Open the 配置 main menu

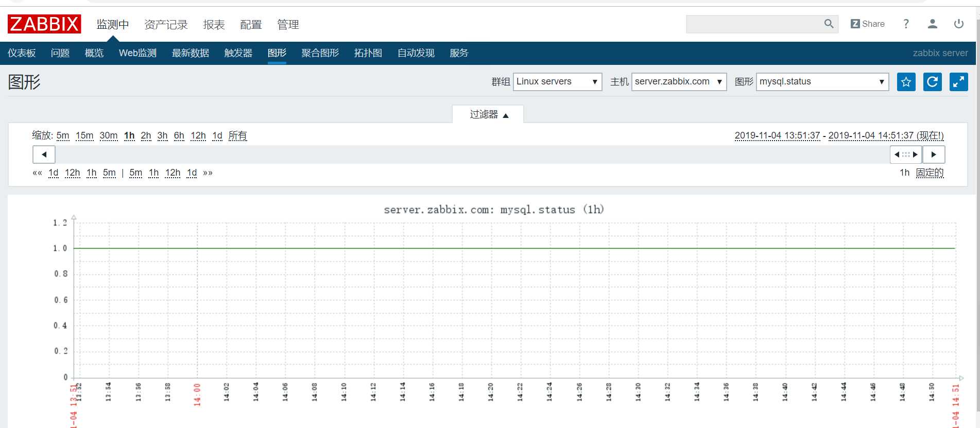251,24
